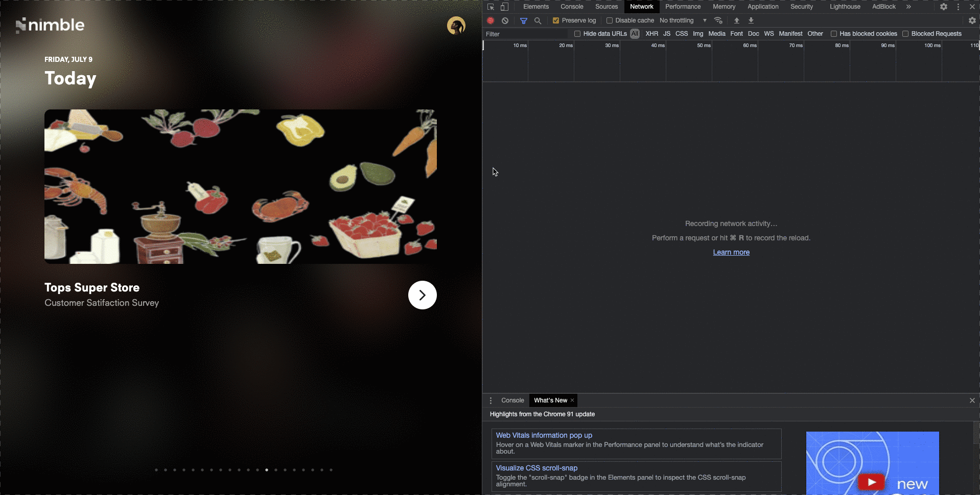Check Has blocked cookies option
The height and width of the screenshot is (495, 980).
[834, 34]
